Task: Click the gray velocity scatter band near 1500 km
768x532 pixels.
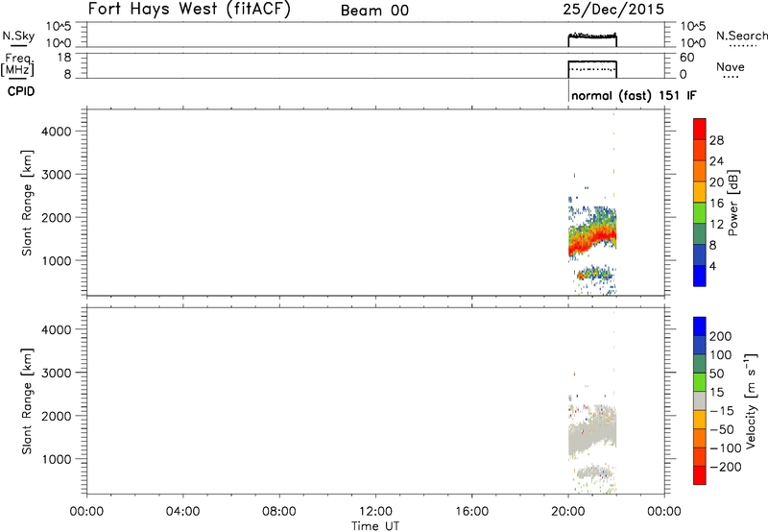Action: click(591, 432)
